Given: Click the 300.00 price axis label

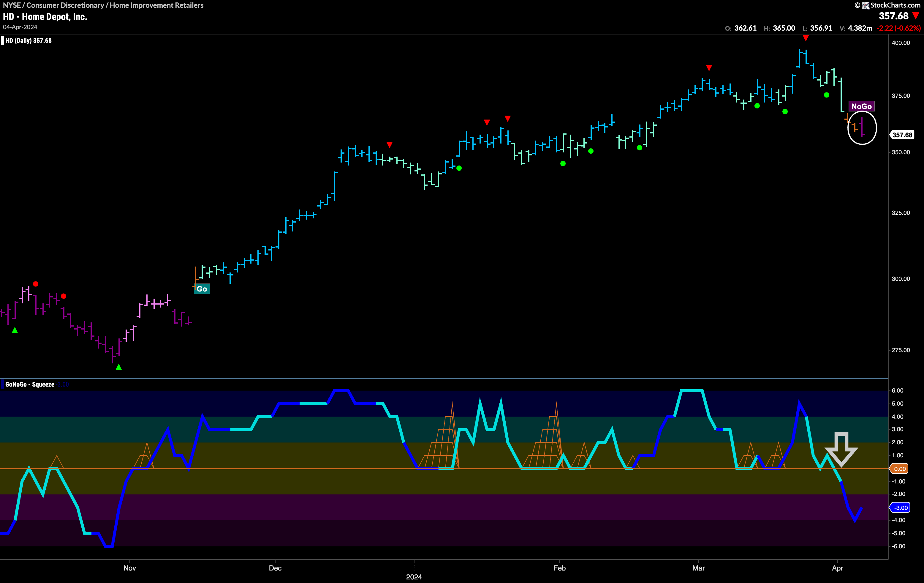Looking at the screenshot, I should point(901,279).
